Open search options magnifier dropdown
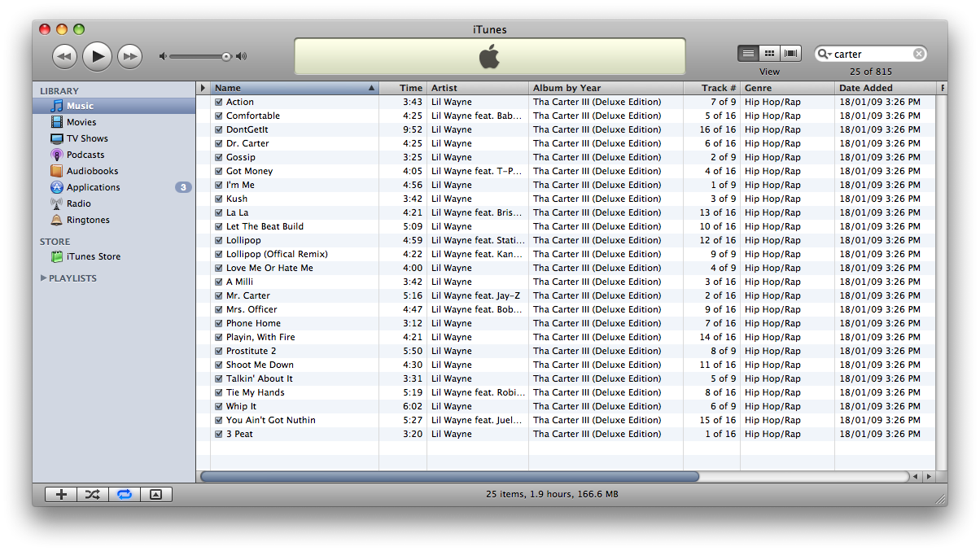980x551 pixels. (x=825, y=55)
